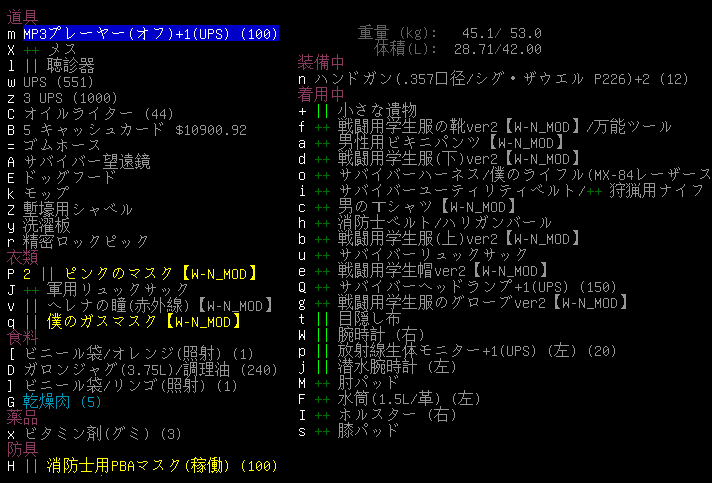Open the 着用中 section heading
This screenshot has width=712, height=483.
coord(321,94)
